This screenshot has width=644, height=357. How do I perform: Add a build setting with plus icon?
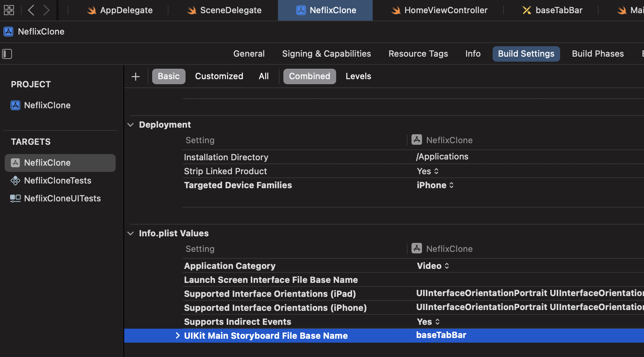point(135,76)
